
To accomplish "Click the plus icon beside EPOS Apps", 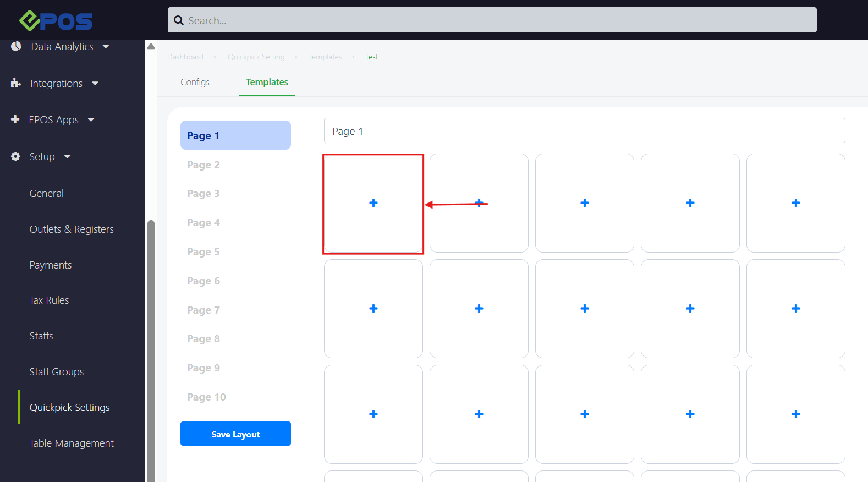I will [15, 119].
